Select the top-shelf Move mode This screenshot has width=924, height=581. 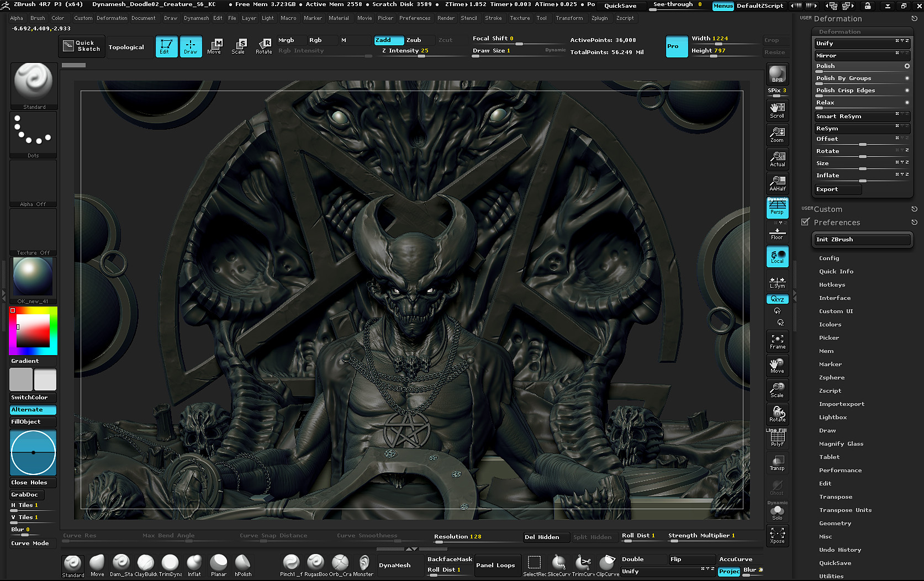pyautogui.click(x=214, y=46)
